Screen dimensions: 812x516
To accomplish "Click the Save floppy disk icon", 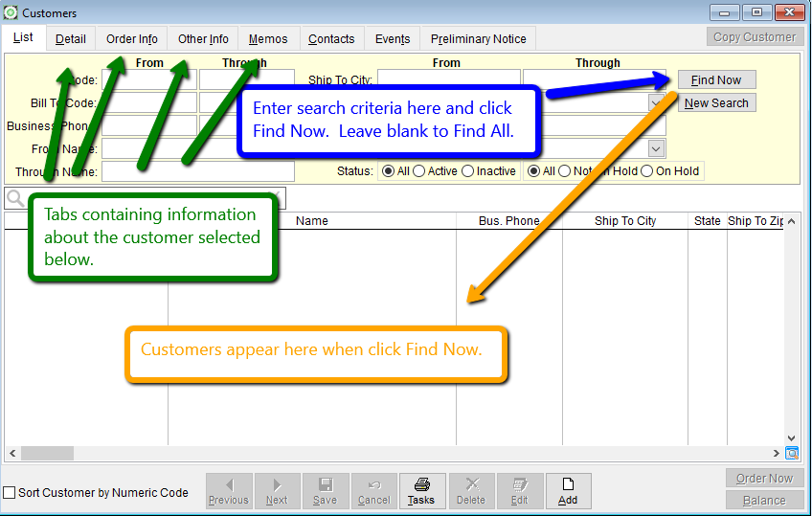I will click(325, 485).
